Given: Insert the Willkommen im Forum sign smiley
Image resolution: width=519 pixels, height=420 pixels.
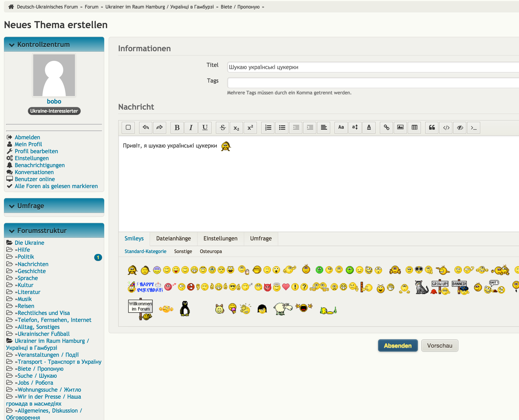Looking at the screenshot, I should point(141,309).
